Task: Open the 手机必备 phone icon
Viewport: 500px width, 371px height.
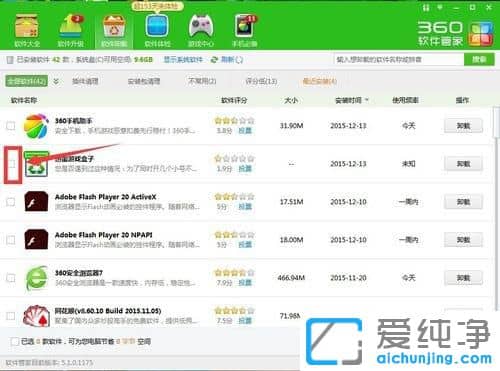Action: click(x=245, y=26)
